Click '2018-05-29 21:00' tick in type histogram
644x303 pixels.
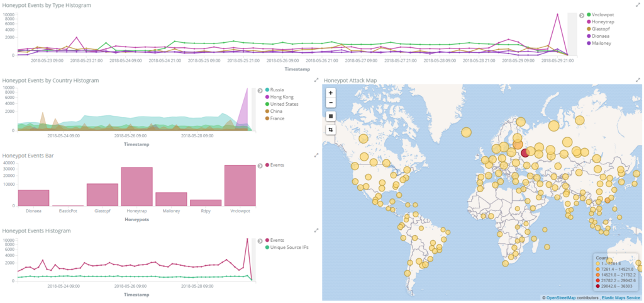pos(557,60)
